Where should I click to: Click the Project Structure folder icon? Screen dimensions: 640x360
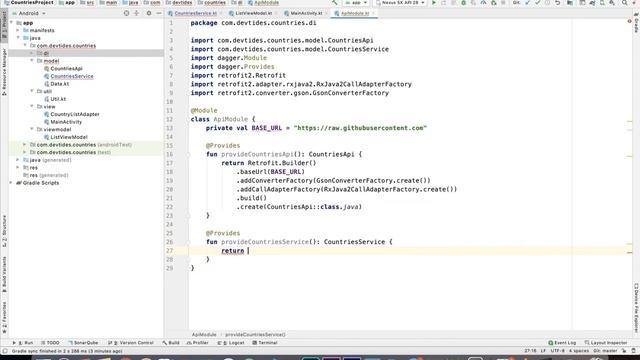570,3
